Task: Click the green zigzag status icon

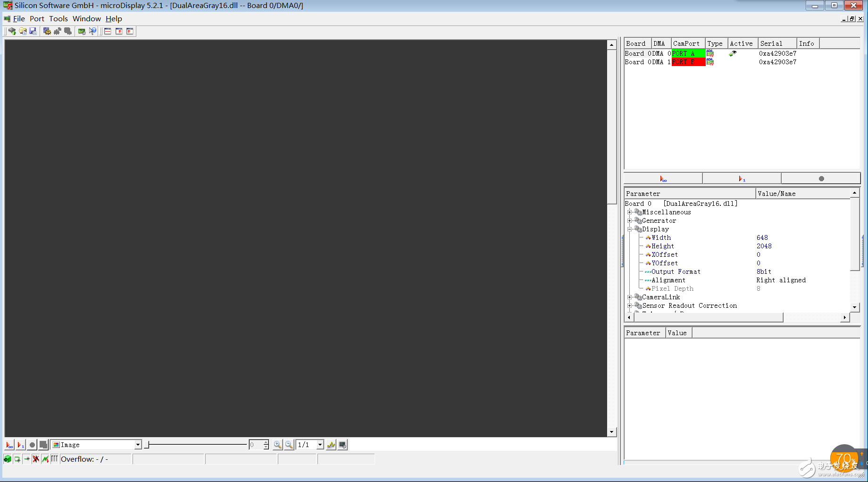Action: click(x=45, y=459)
